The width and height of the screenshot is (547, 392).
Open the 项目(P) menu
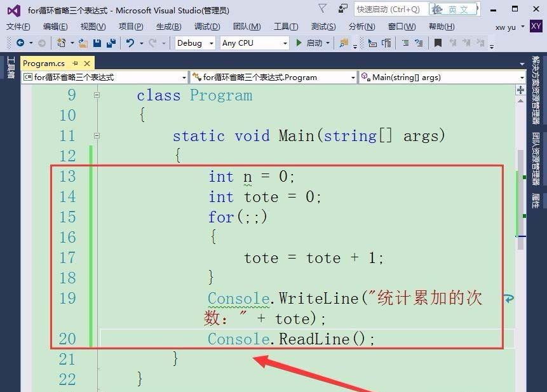tap(131, 27)
